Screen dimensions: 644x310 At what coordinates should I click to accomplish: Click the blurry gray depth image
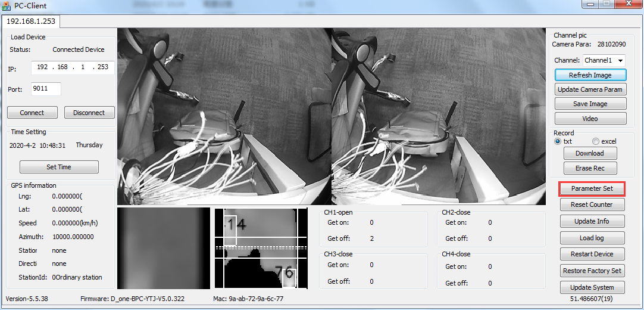pos(164,249)
